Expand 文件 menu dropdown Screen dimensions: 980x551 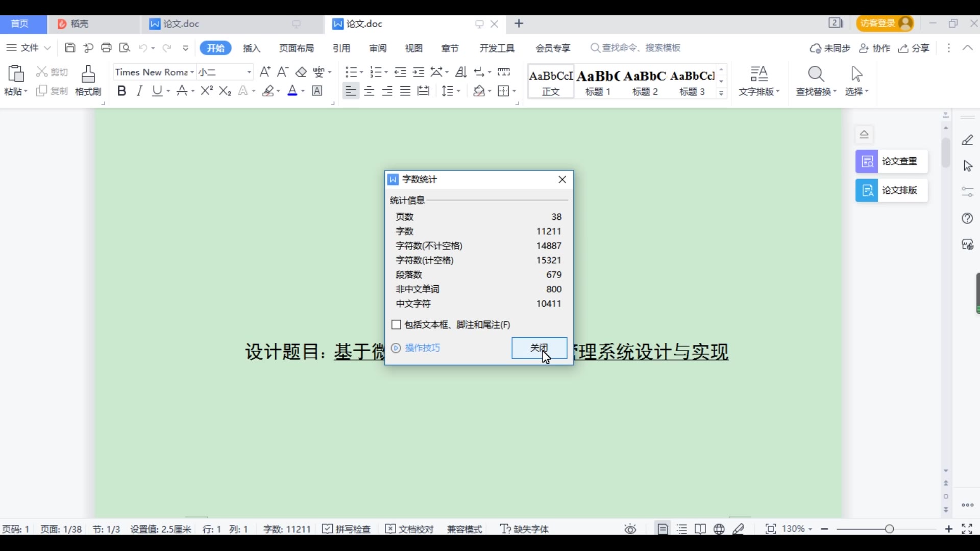coord(29,48)
